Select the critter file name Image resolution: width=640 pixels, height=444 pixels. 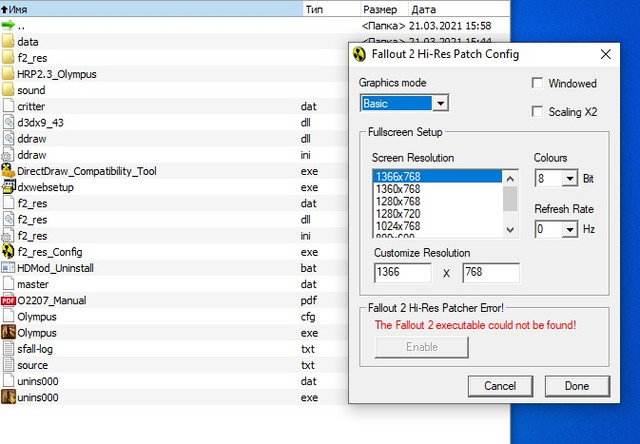31,107
